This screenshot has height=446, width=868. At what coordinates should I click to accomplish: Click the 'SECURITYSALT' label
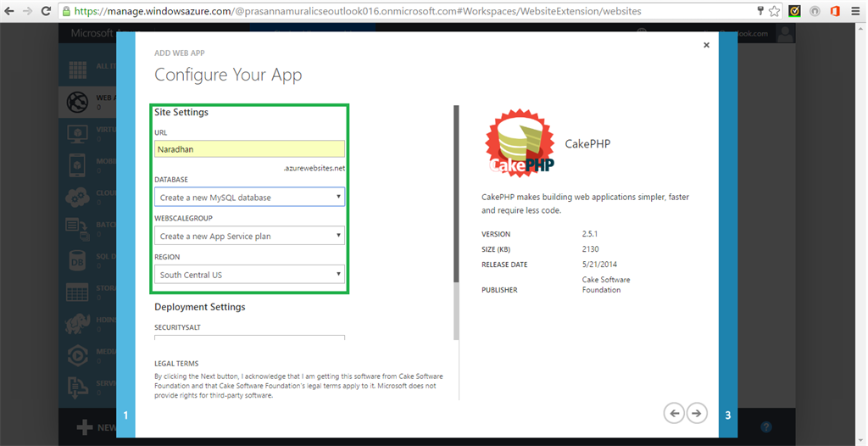tap(178, 327)
